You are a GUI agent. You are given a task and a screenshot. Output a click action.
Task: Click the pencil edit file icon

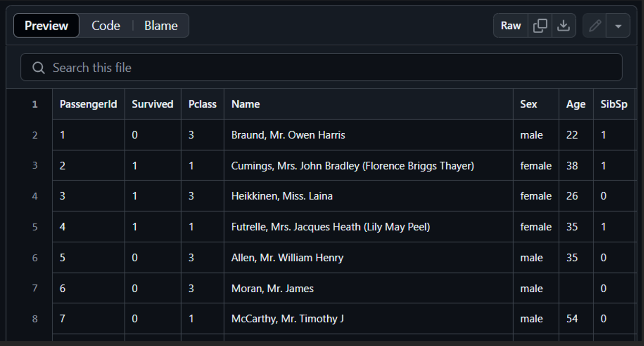(x=595, y=26)
